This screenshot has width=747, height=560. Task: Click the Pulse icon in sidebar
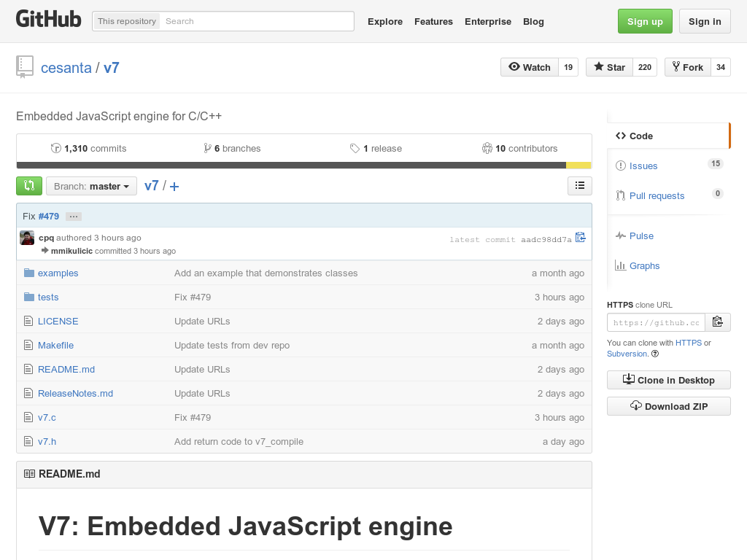pos(620,236)
